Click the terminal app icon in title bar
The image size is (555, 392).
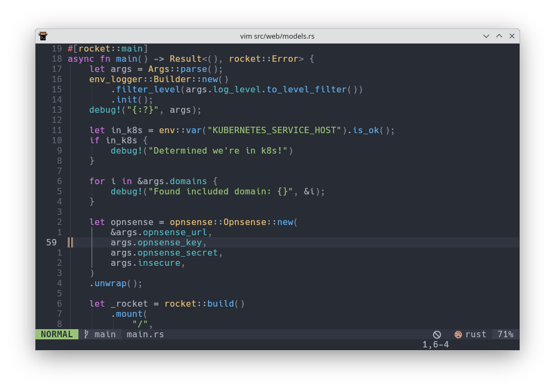43,36
